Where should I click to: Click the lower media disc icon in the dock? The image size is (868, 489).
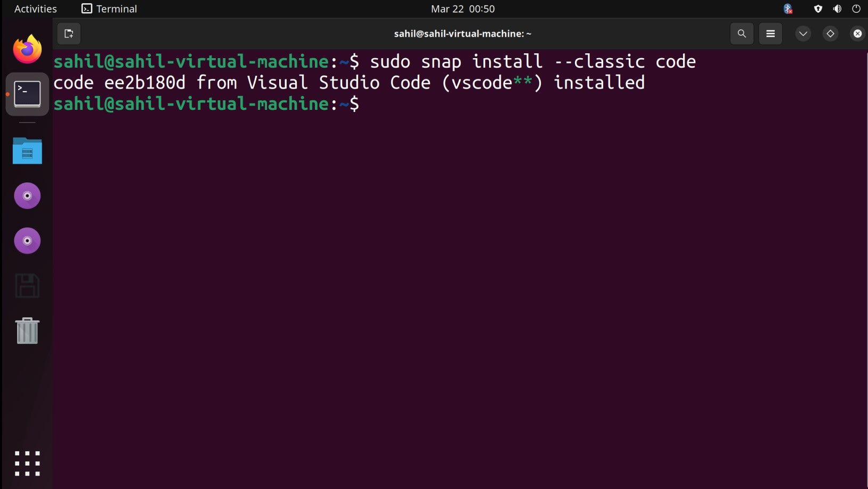pos(27,241)
